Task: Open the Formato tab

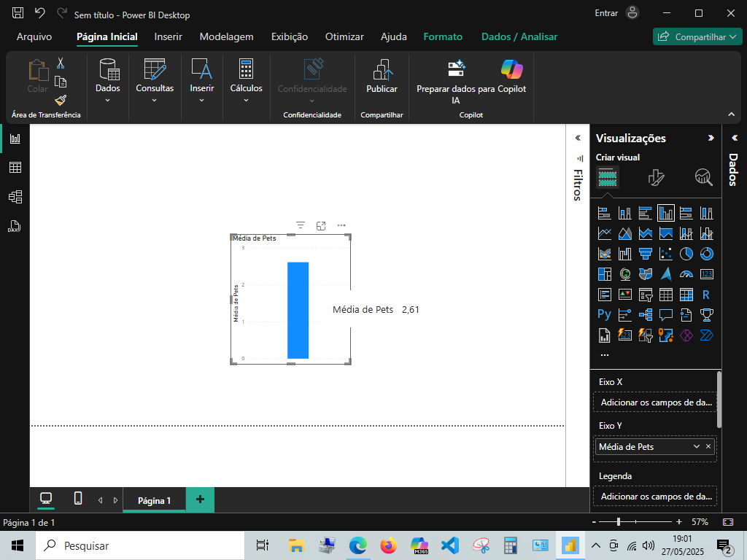Action: tap(443, 36)
